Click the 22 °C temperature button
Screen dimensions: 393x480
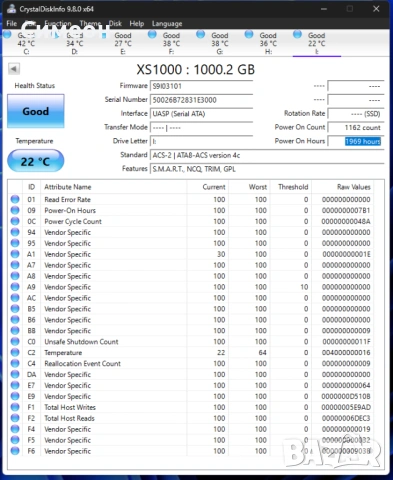pyautogui.click(x=36, y=161)
